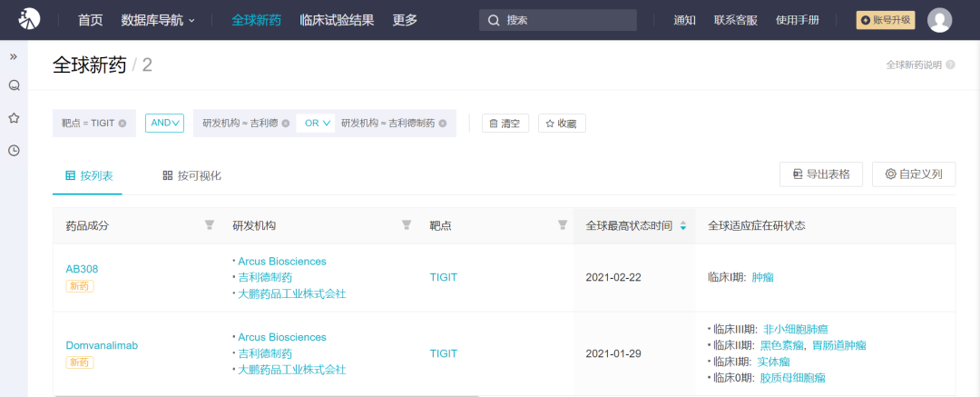Open 吉利德制药 in Domvanalimab row
980x397 pixels.
[265, 353]
